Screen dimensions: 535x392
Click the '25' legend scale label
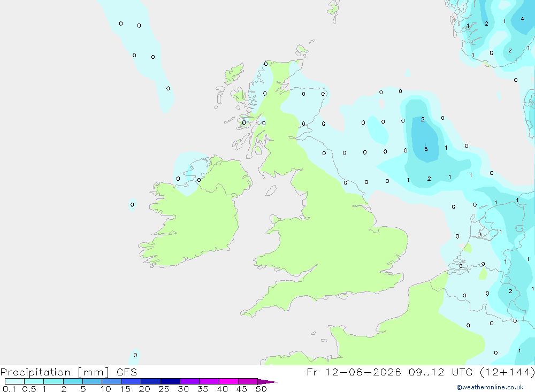(164, 389)
